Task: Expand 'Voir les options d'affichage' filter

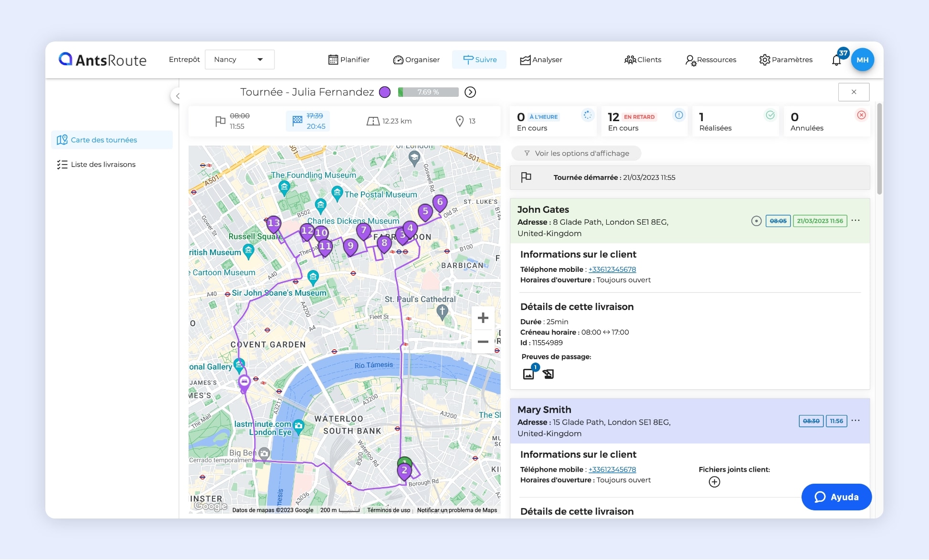Action: click(x=576, y=153)
